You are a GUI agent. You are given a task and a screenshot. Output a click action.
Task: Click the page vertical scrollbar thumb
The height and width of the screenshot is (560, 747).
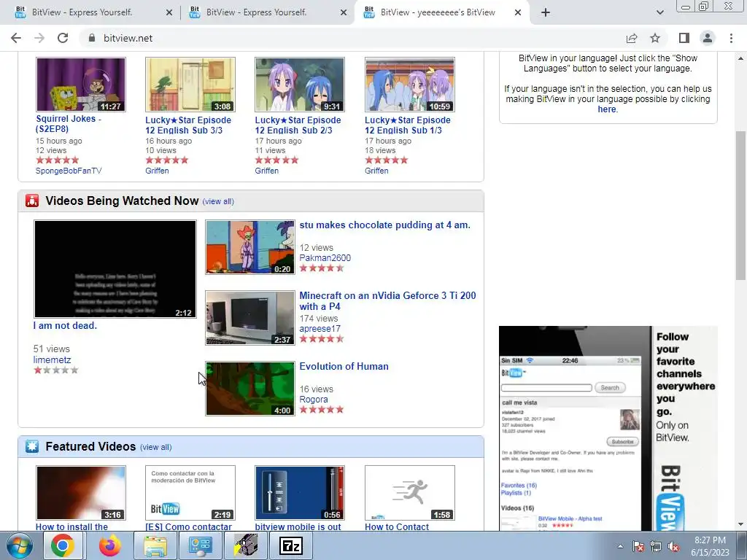coord(740,205)
